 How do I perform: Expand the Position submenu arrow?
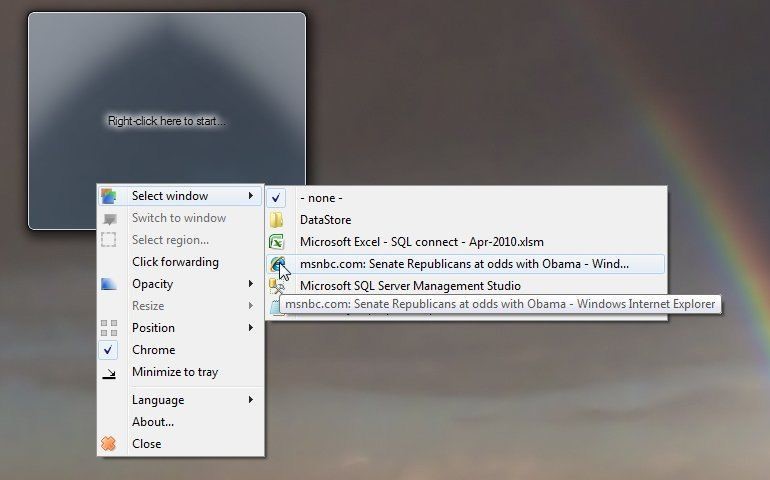point(251,328)
